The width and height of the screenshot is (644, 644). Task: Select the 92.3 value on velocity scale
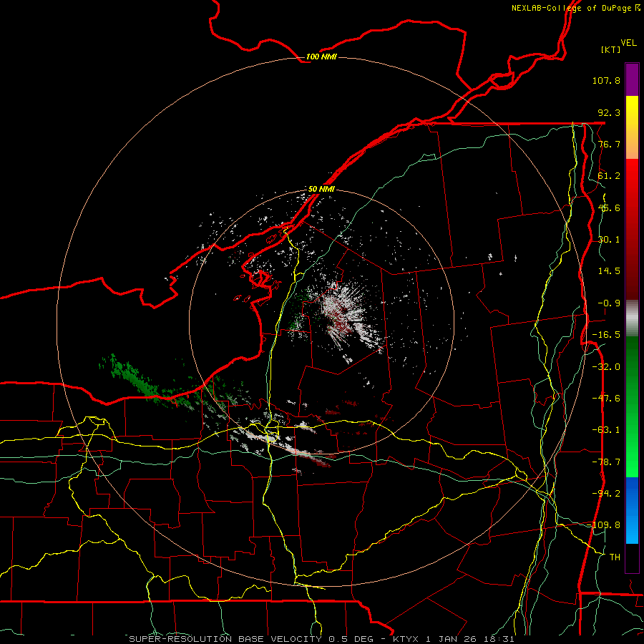point(609,112)
